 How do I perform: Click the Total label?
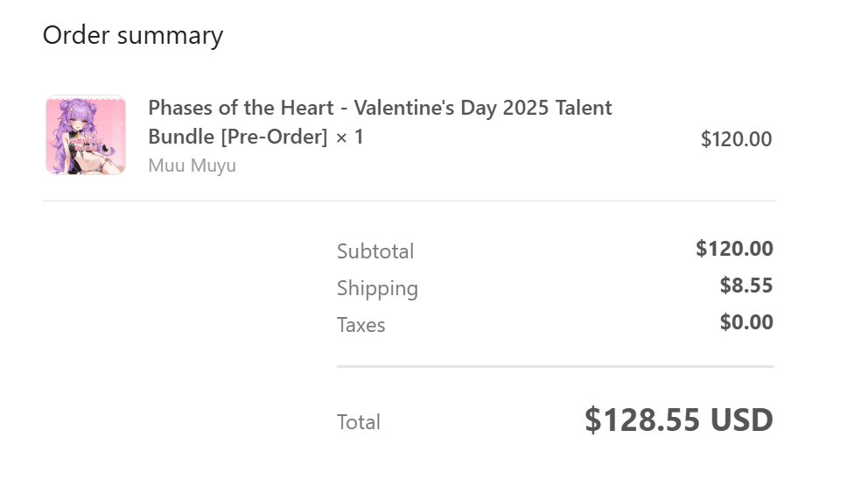(359, 422)
